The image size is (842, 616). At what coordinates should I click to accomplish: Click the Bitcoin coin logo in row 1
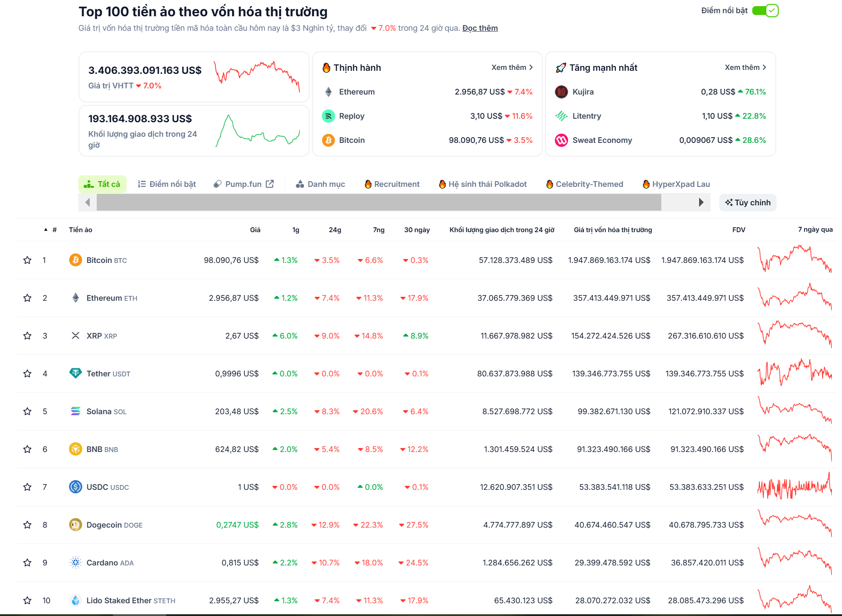pyautogui.click(x=76, y=260)
